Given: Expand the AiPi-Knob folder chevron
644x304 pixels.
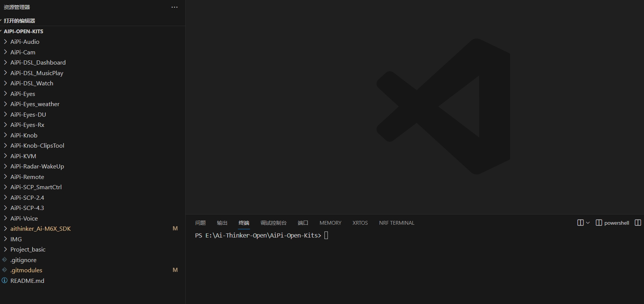Looking at the screenshot, I should 5,135.
